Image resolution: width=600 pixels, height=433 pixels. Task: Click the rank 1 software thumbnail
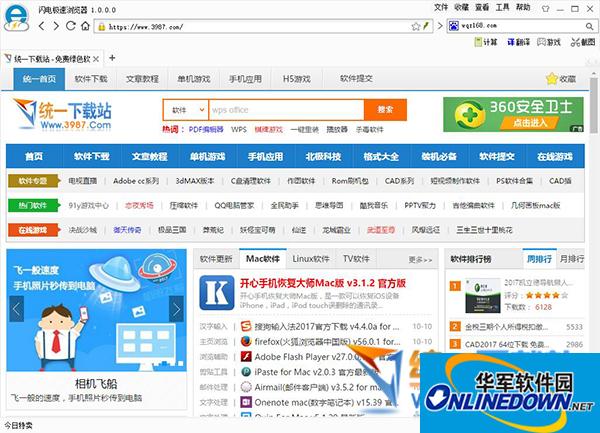[x=483, y=296]
